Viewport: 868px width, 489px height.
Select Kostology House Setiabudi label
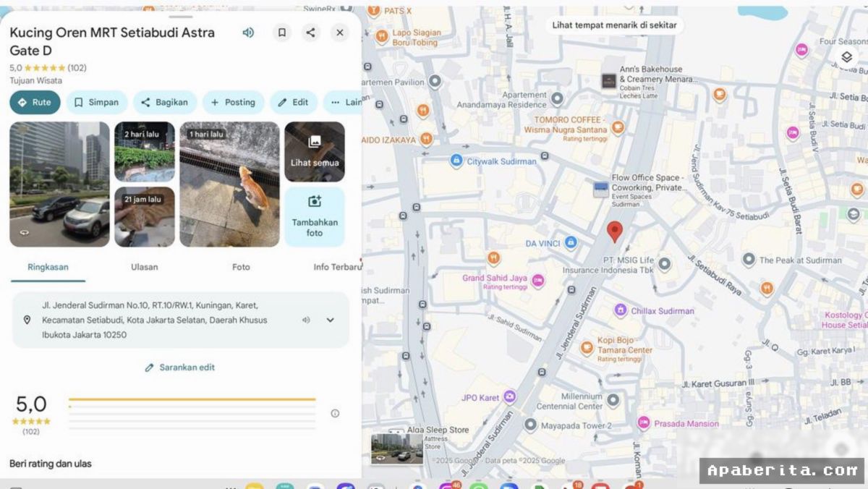[845, 320]
